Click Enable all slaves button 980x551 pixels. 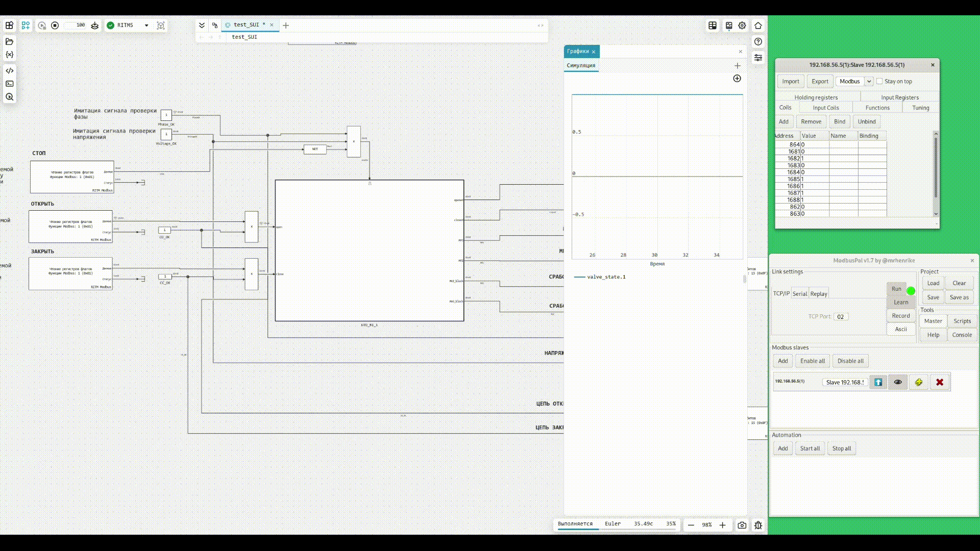(813, 361)
